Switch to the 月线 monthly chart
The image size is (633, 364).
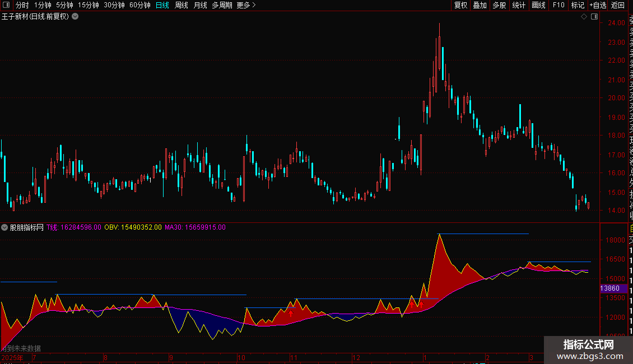coord(200,5)
